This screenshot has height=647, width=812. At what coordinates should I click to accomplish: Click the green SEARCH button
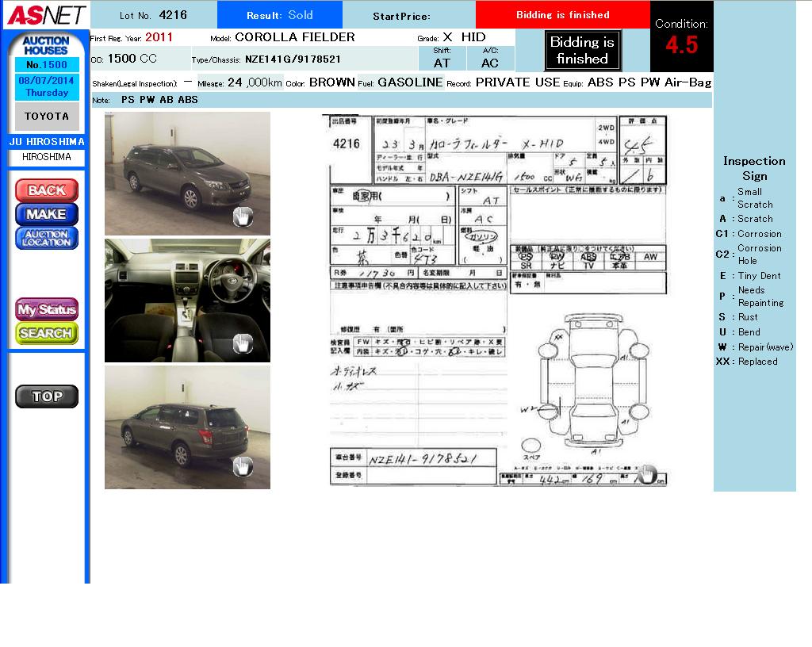(47, 333)
